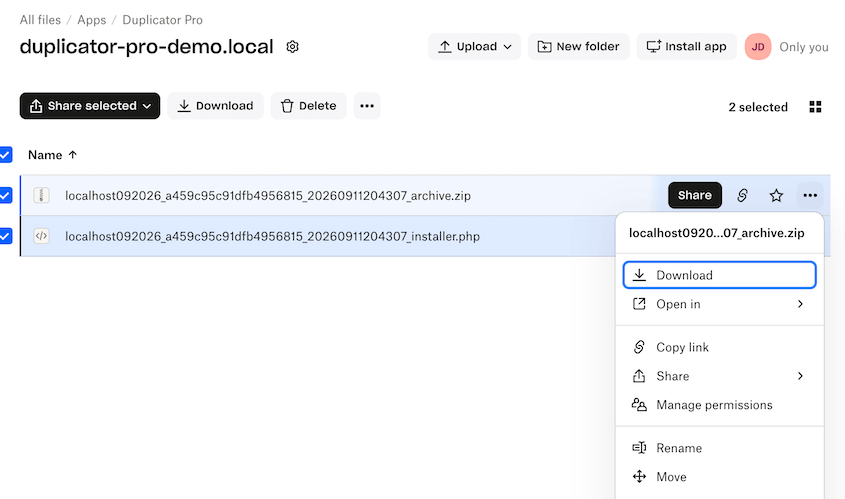The image size is (845, 499).
Task: Click the Delete button
Action: click(x=308, y=106)
